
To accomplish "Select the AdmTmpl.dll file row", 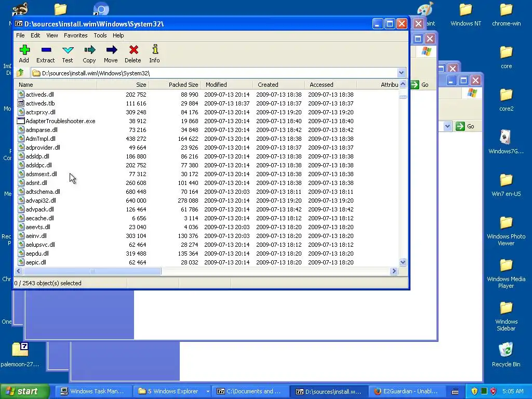I will [207, 138].
